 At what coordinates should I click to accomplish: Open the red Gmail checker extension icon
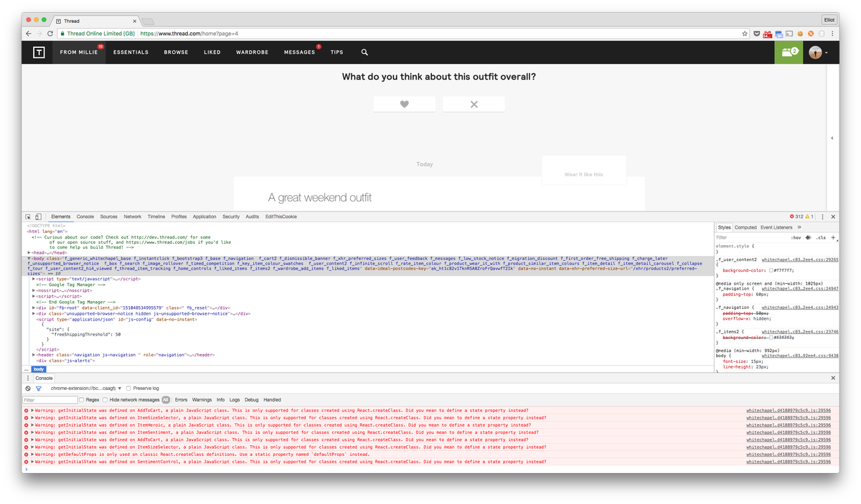click(767, 34)
